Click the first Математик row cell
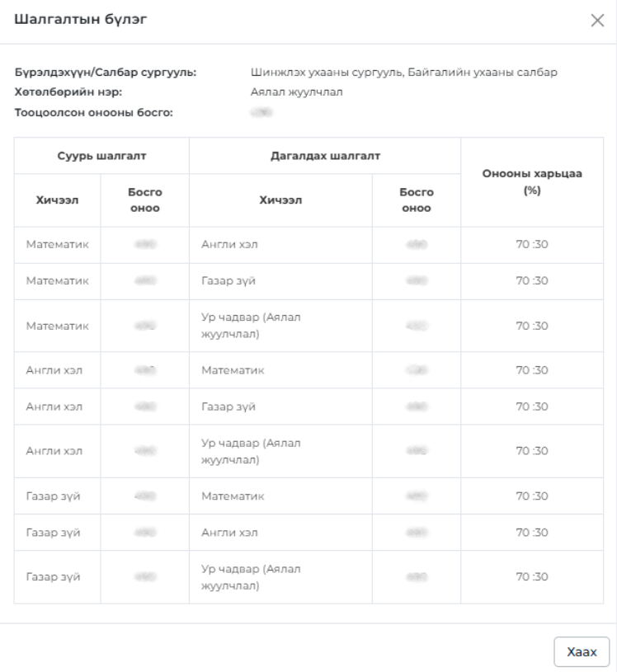This screenshot has height=672, width=617. pos(58,244)
